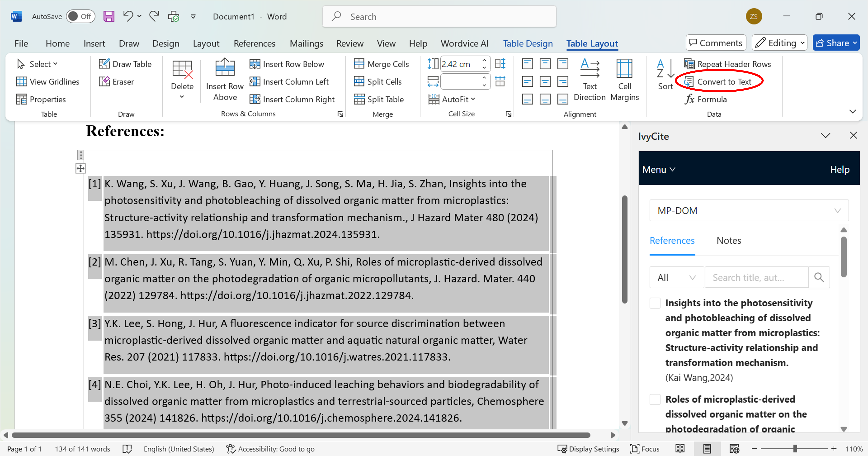
Task: Undo the last action
Action: pos(128,16)
